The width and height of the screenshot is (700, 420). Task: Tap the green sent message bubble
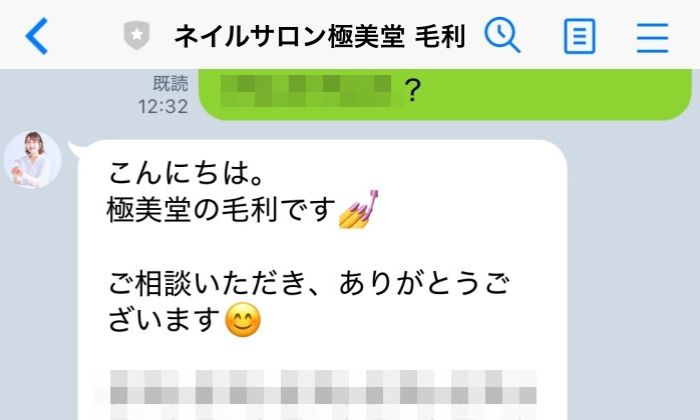[x=445, y=95]
